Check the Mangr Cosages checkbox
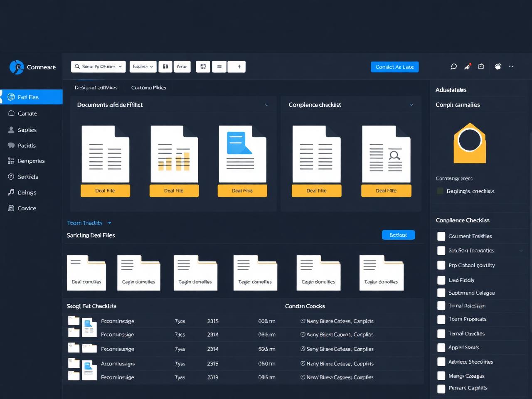 pyautogui.click(x=441, y=376)
